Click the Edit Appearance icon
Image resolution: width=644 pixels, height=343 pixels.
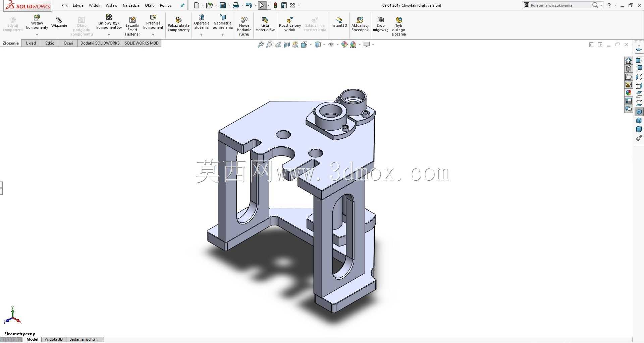[x=344, y=45]
